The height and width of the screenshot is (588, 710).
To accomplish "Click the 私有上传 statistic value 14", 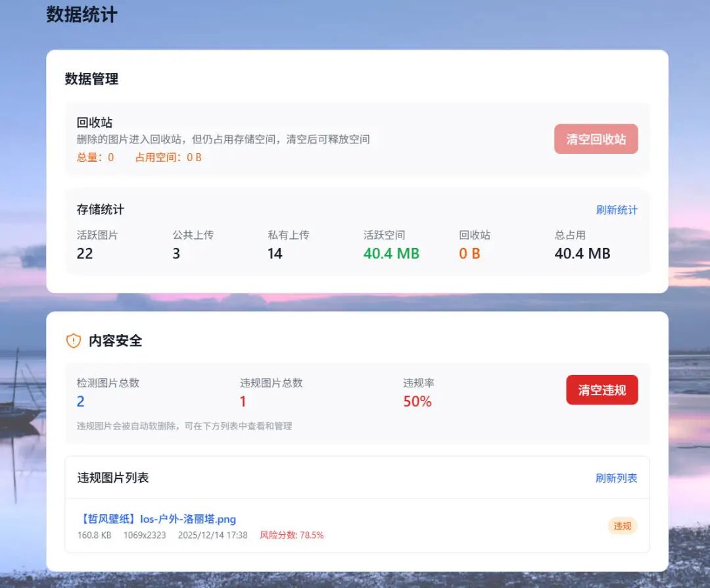I will point(275,253).
